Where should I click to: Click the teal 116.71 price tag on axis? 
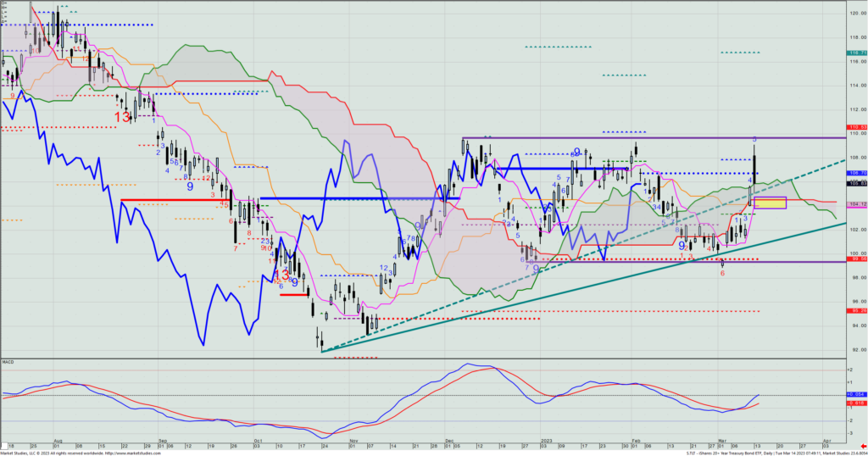pos(857,53)
